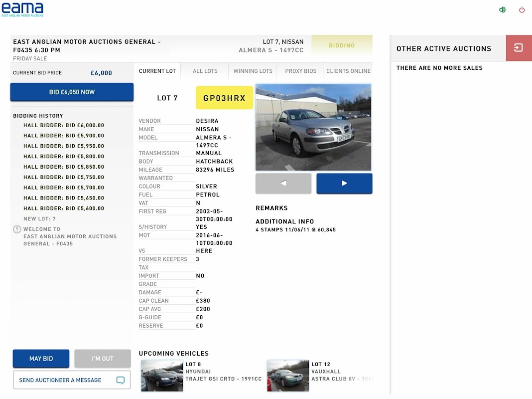Click There Are No More Sales text
Screen dimensions: 532x399
(439, 68)
